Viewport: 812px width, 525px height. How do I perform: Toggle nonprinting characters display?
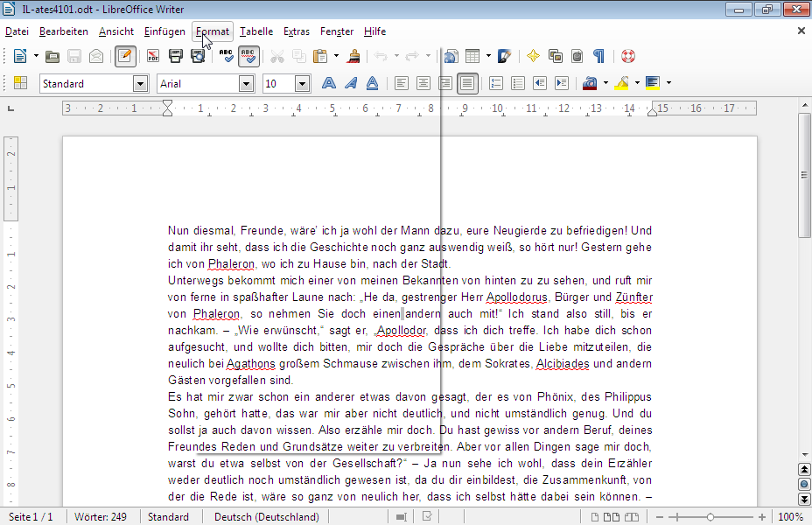click(598, 56)
